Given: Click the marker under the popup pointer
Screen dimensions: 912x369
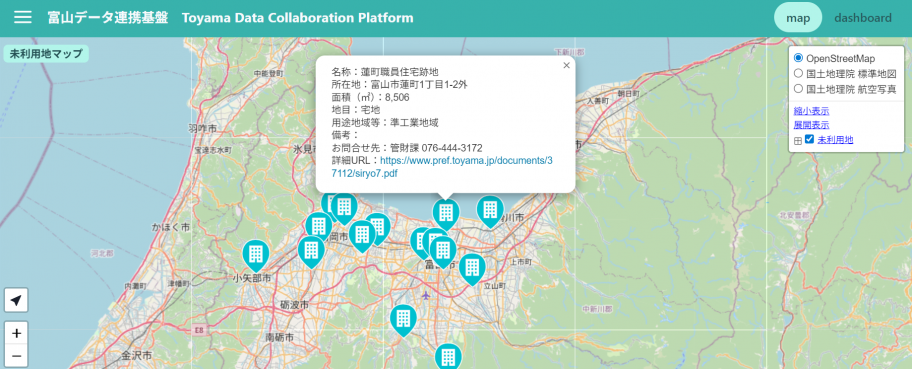Looking at the screenshot, I should click(446, 213).
